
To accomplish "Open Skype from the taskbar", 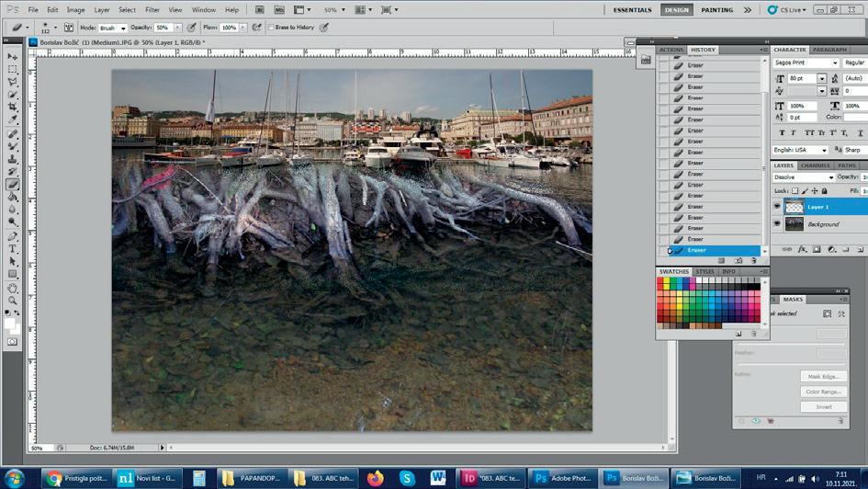I will (x=407, y=478).
